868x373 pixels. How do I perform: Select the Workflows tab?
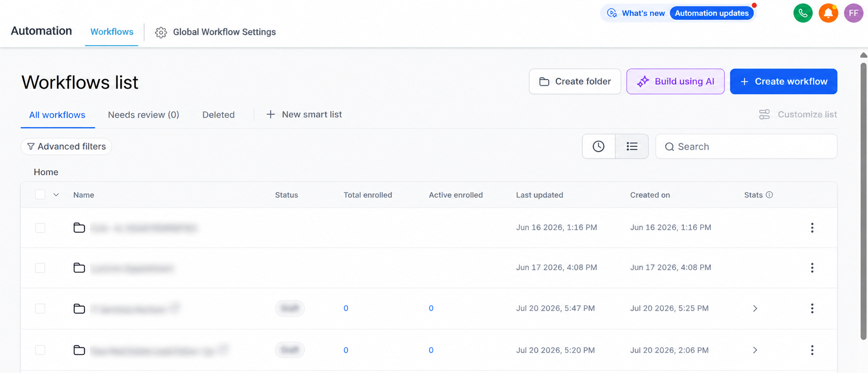[x=112, y=32]
